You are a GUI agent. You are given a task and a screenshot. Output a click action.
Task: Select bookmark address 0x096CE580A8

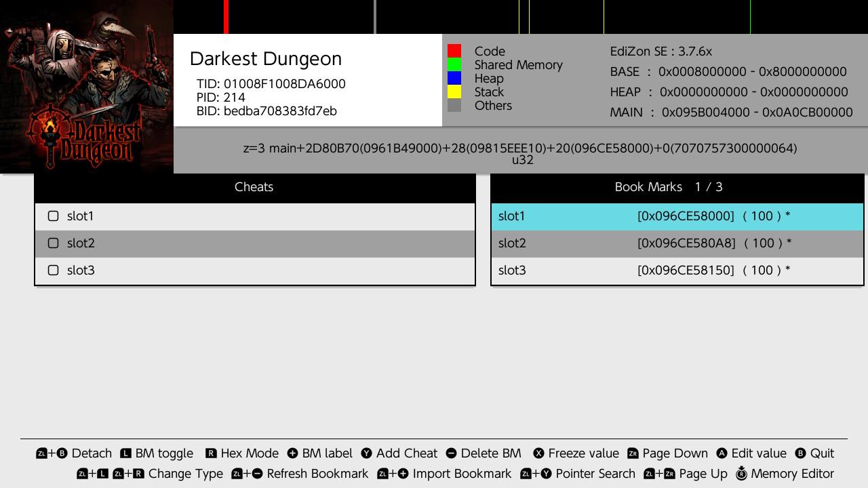point(686,243)
